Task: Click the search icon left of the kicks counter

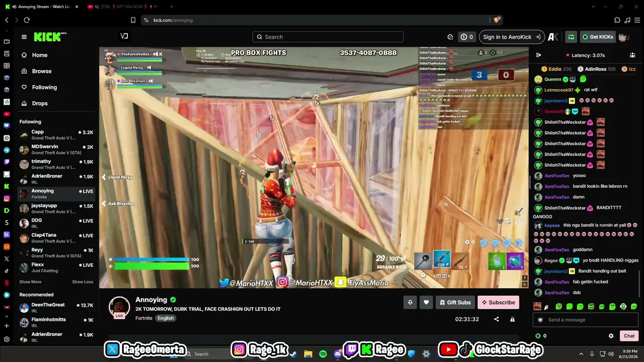Action: tap(450, 37)
